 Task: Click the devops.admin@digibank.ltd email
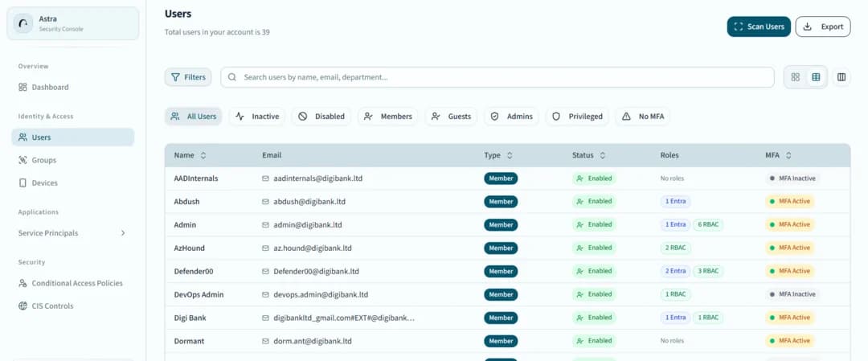321,294
